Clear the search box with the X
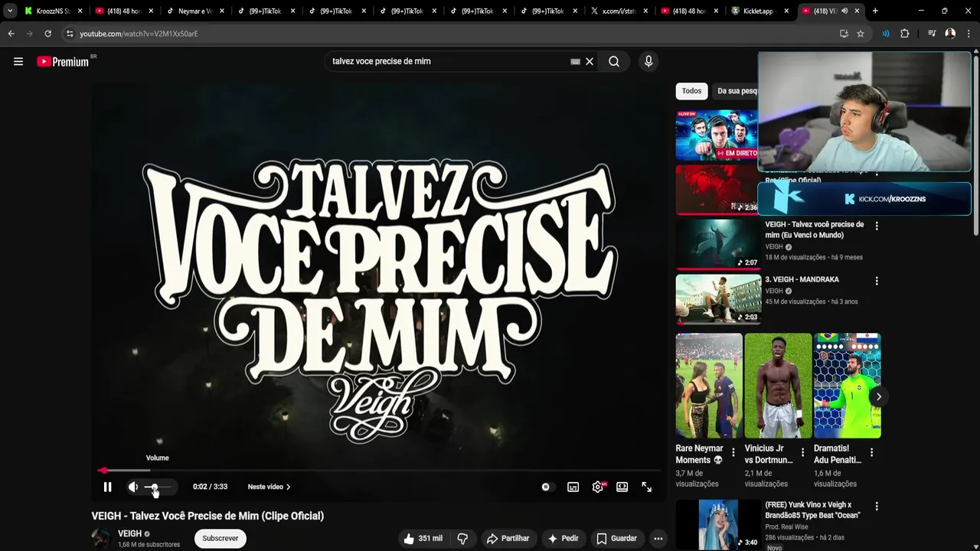This screenshot has height=551, width=980. tap(590, 61)
